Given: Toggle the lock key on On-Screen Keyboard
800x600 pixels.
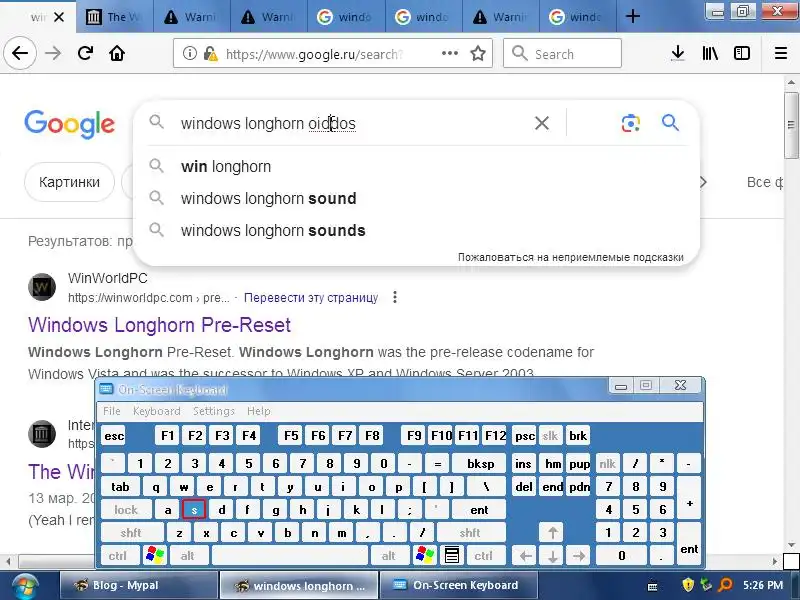Looking at the screenshot, I should (126, 509).
